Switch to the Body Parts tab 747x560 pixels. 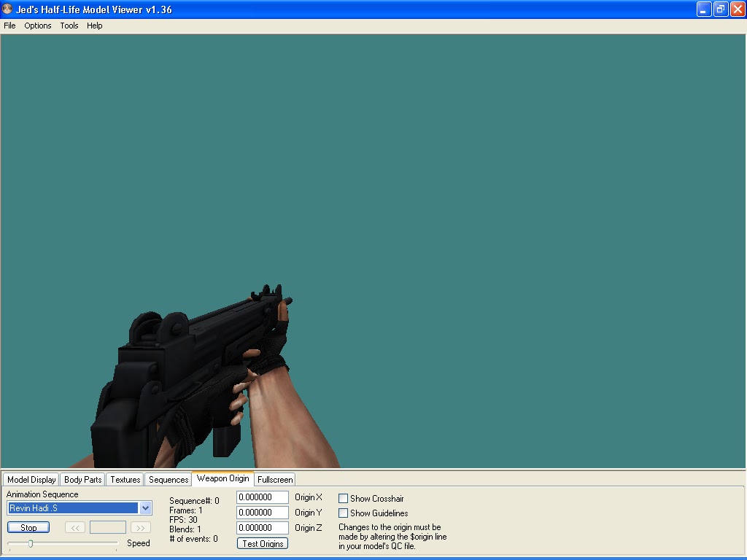[83, 480]
